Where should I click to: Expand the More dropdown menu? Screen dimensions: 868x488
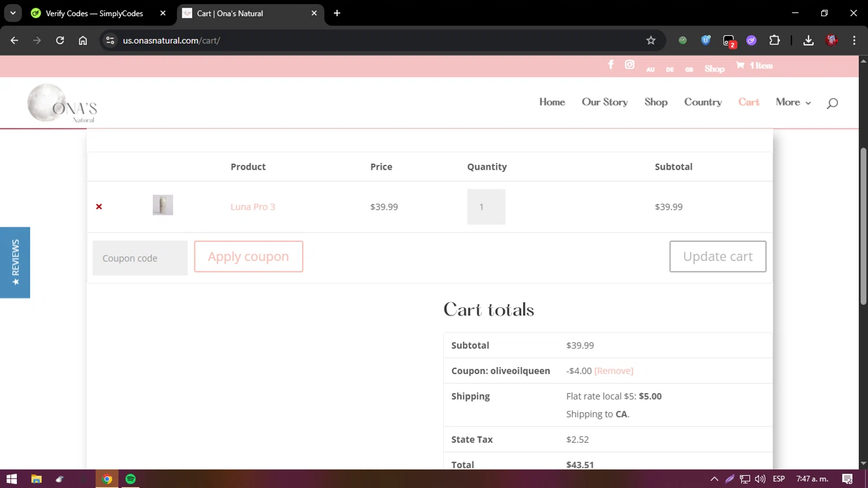(793, 102)
